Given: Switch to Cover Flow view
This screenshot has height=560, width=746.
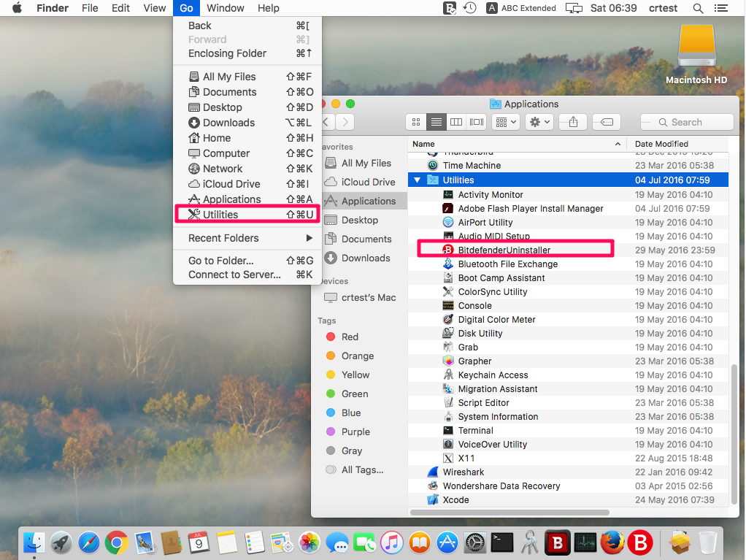Looking at the screenshot, I should (x=476, y=122).
